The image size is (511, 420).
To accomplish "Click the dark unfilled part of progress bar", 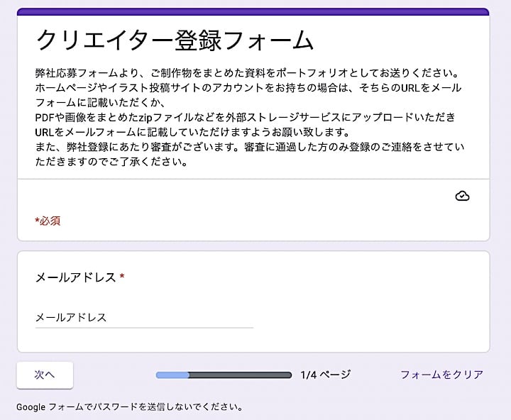I will coord(240,375).
